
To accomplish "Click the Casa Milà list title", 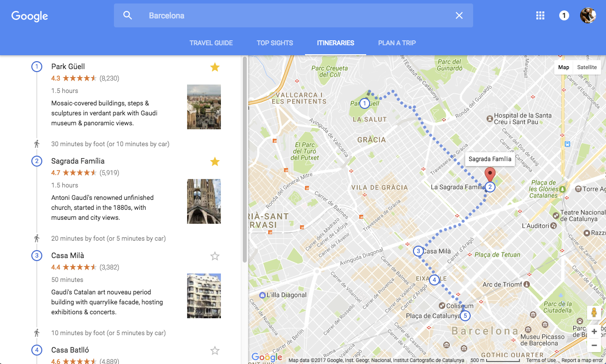I will point(68,256).
